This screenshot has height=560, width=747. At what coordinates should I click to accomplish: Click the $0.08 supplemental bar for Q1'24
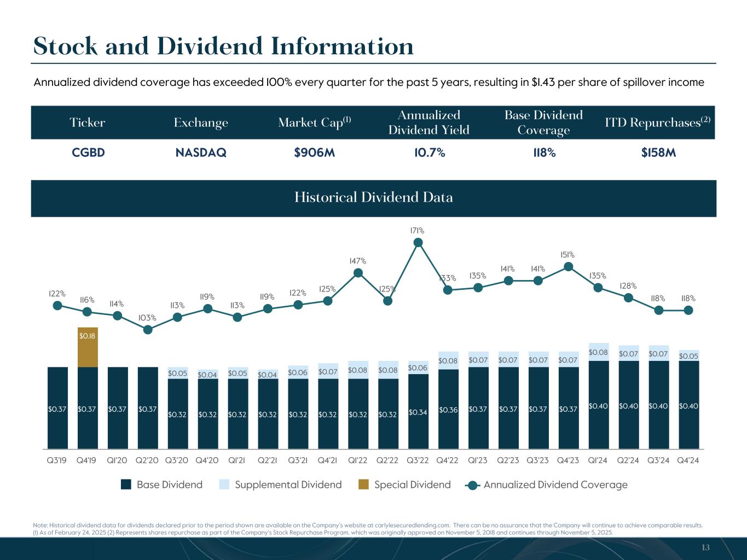[598, 352]
